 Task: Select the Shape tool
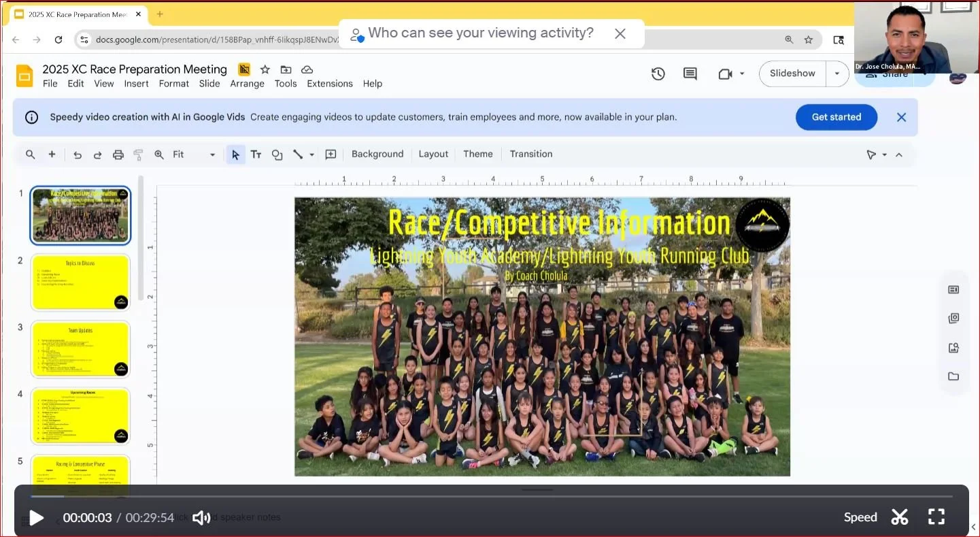(277, 154)
